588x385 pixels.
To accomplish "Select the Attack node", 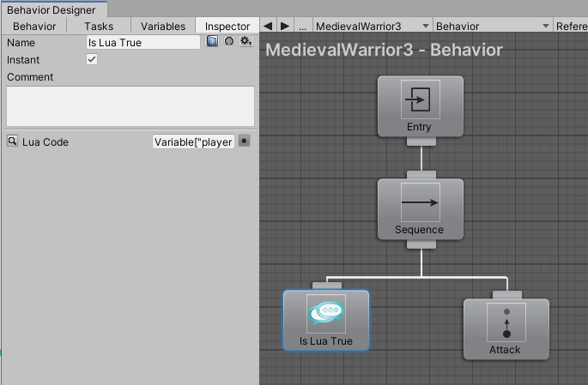I will [506, 329].
